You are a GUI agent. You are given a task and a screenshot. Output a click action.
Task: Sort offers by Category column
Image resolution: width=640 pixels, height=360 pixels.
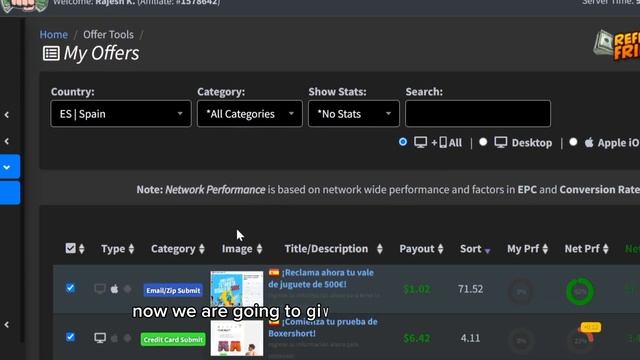click(178, 249)
